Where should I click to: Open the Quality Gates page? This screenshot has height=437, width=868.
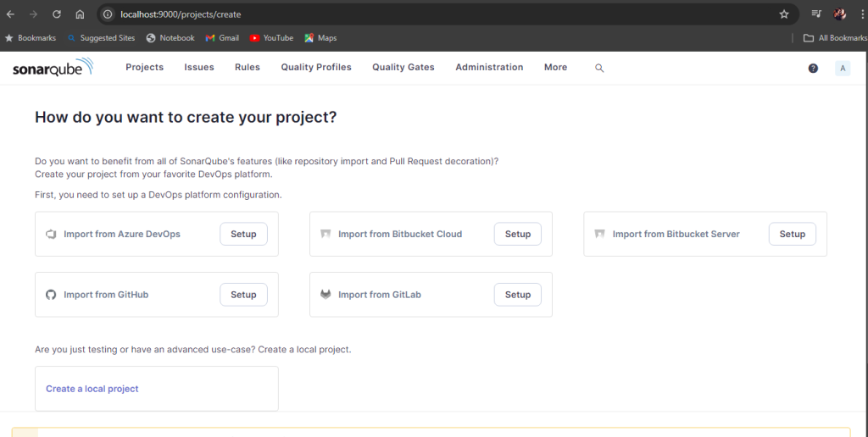tap(403, 67)
